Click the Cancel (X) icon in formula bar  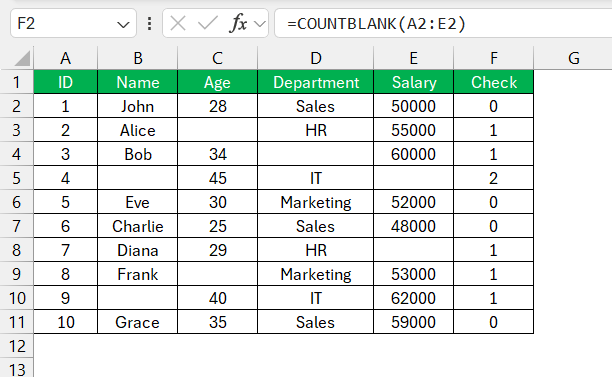(178, 24)
